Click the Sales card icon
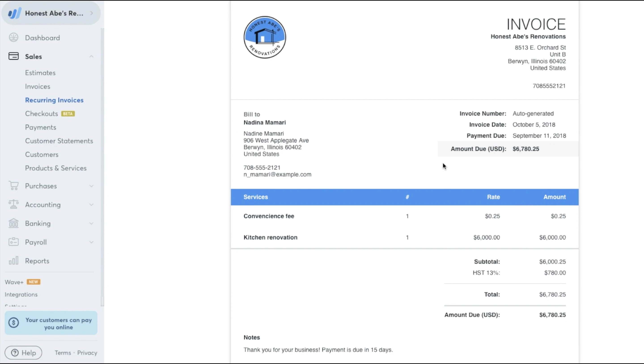Image resolution: width=644 pixels, height=364 pixels. click(x=13, y=56)
